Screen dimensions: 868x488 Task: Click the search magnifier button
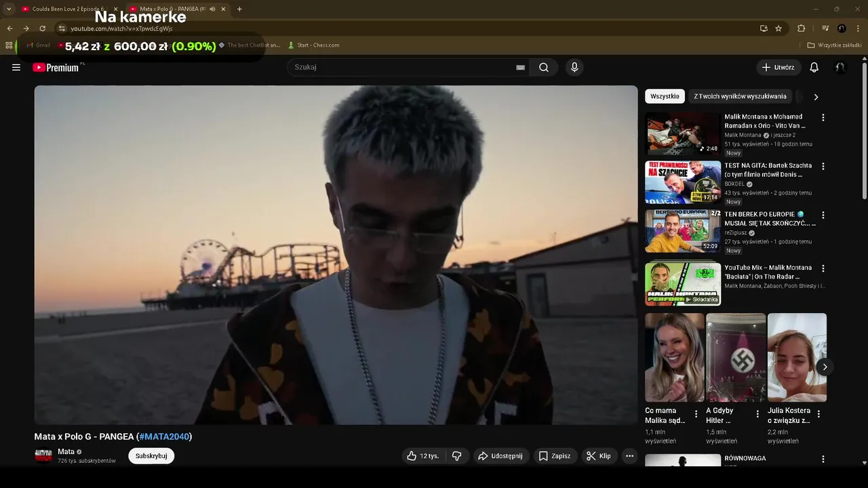pos(544,67)
